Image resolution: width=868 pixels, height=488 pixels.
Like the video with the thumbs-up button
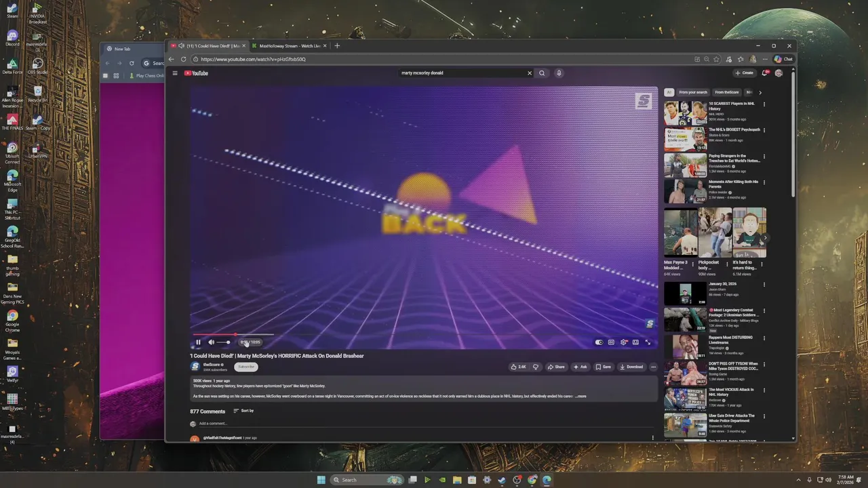[x=519, y=367]
